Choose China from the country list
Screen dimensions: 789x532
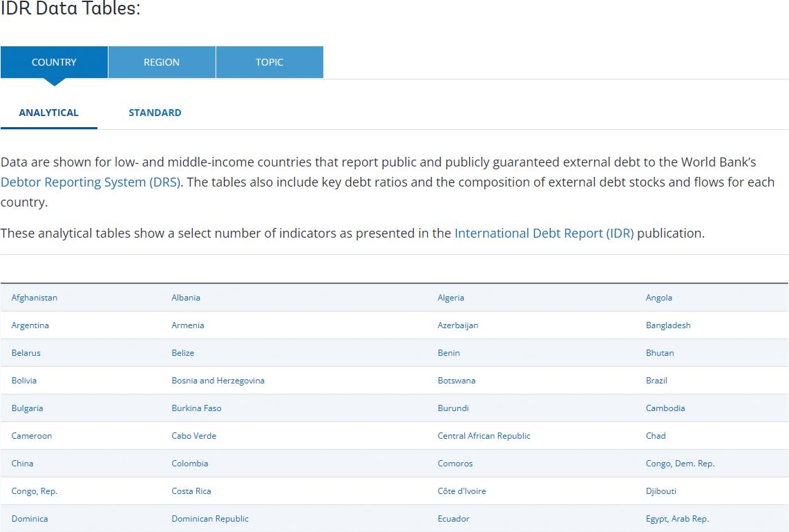(22, 464)
